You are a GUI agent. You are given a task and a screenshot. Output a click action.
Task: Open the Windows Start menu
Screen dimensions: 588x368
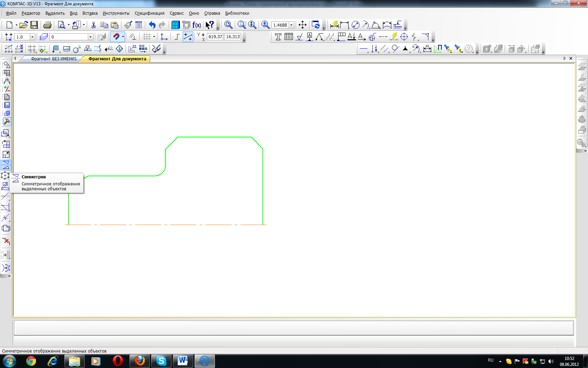pos(9,361)
